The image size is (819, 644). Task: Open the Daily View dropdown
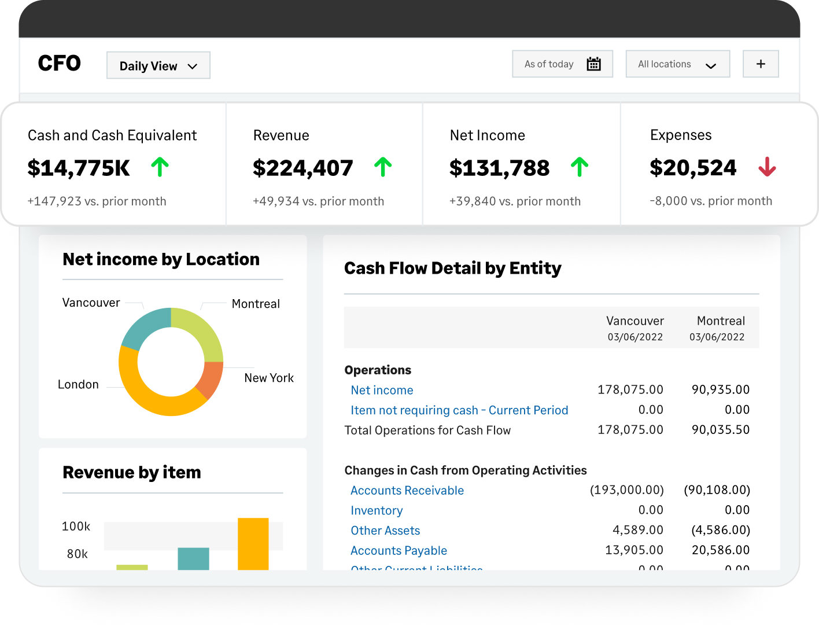pos(158,66)
